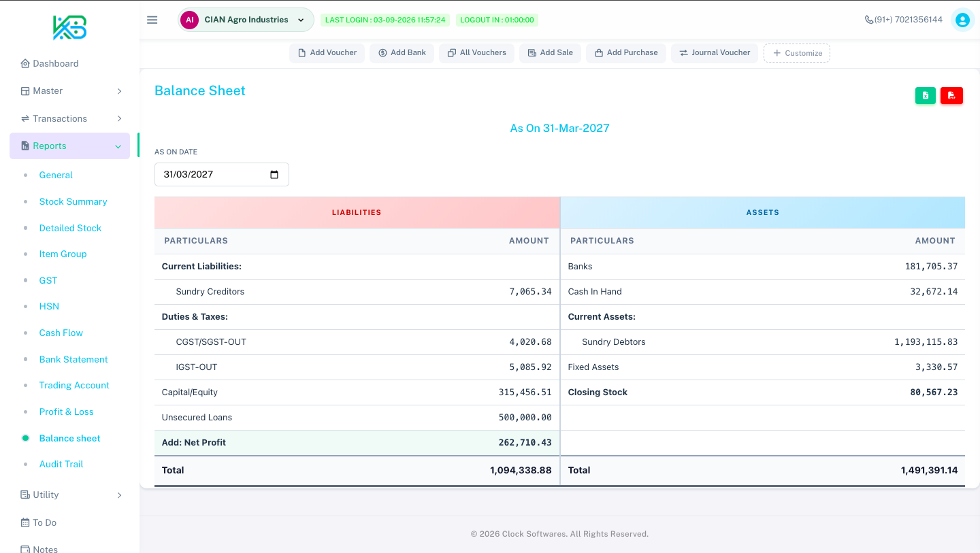The image size is (980, 553).
Task: Click the AI company avatar badge
Action: (189, 20)
